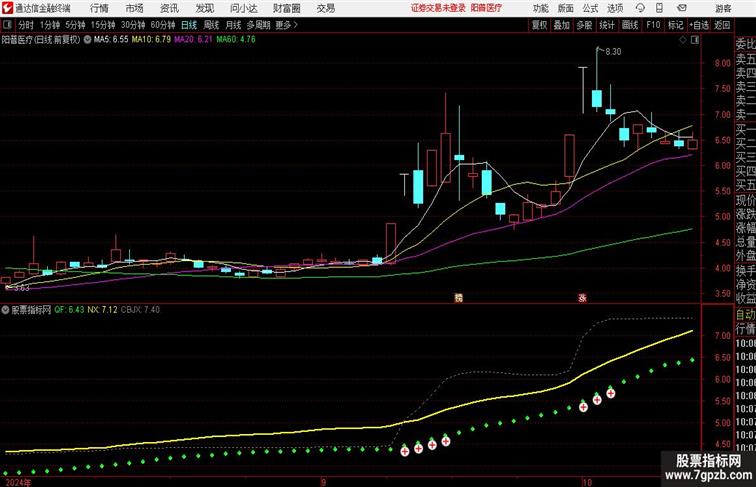Open the customer service headset icon
This screenshot has height=487, width=756.
coord(641,8)
